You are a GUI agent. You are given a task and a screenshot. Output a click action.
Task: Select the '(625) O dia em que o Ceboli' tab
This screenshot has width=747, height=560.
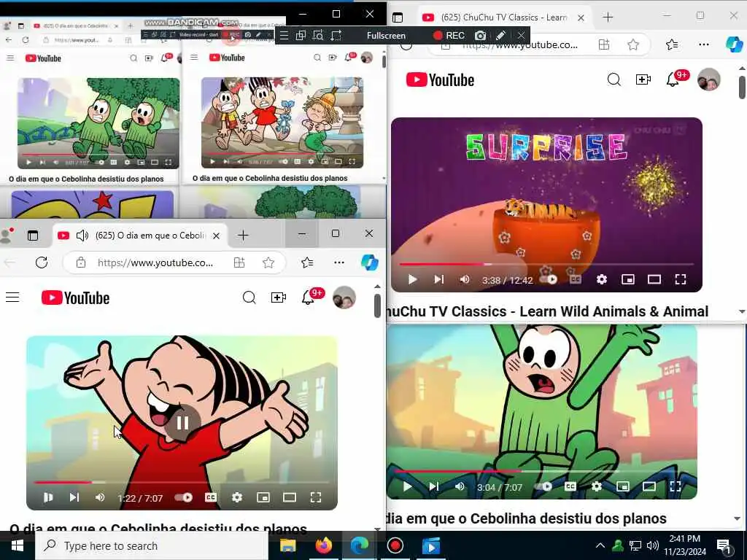[x=139, y=236]
